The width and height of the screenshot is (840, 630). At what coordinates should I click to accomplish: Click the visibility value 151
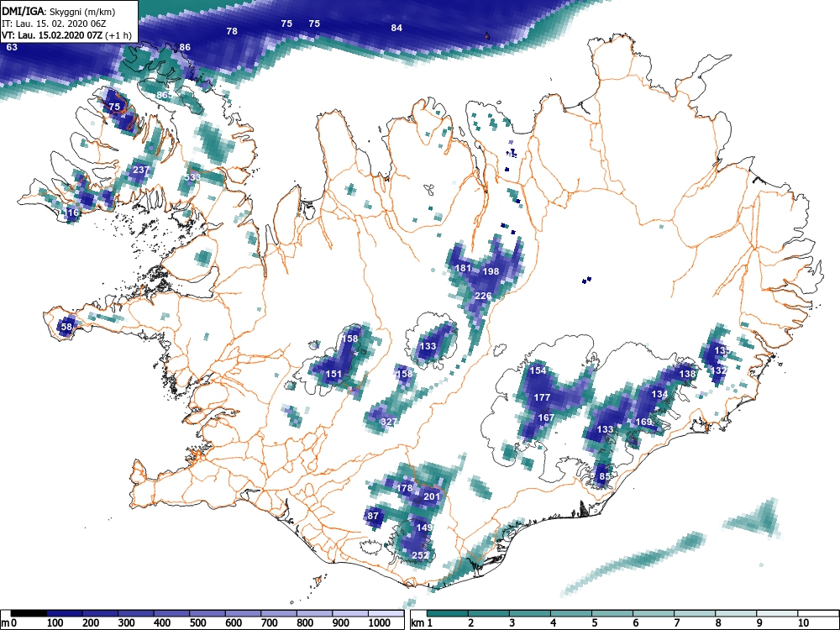333,374
